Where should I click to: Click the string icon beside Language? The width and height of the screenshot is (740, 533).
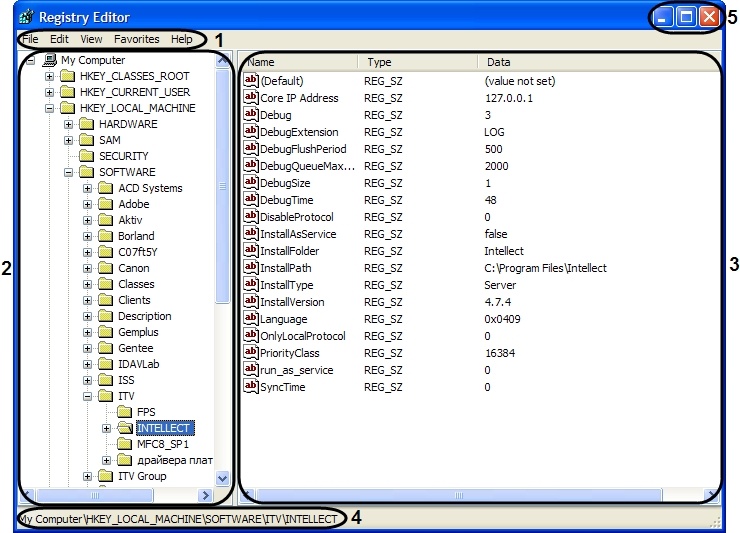251,318
